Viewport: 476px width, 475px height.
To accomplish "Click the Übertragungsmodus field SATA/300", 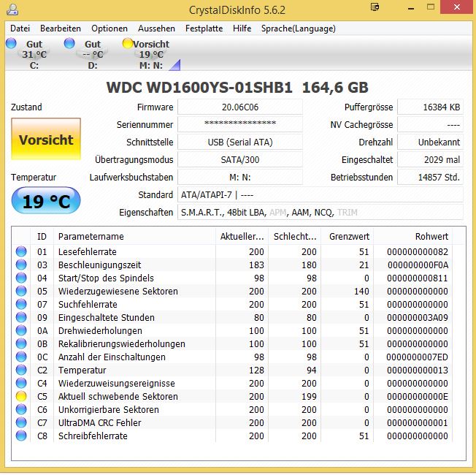I will tap(239, 159).
